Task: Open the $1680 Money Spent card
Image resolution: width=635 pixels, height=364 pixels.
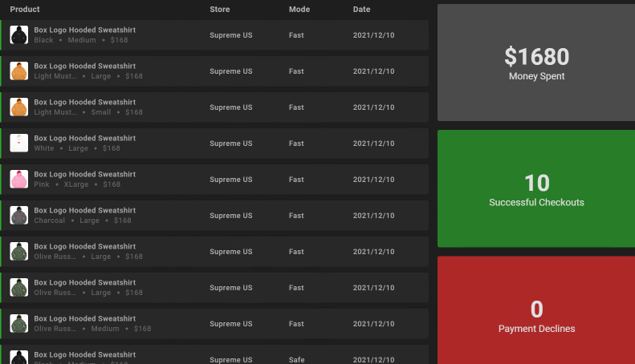Action: click(x=536, y=63)
